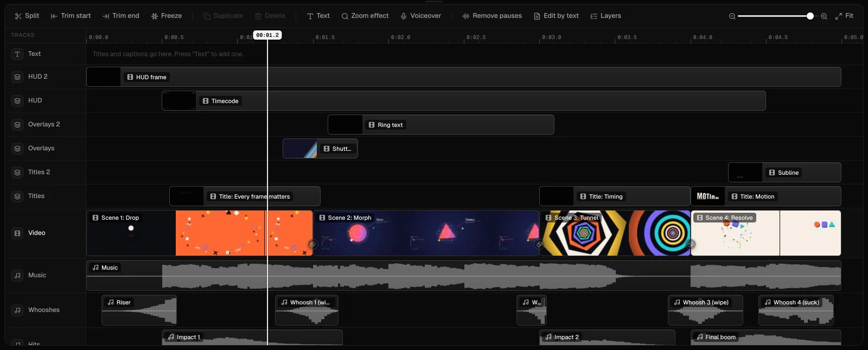Select Trim end

click(121, 16)
